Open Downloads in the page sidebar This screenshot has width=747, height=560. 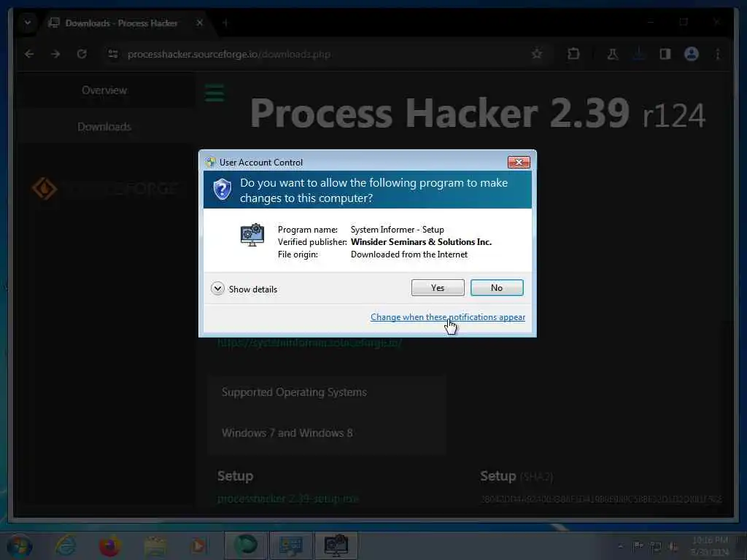[x=104, y=127]
